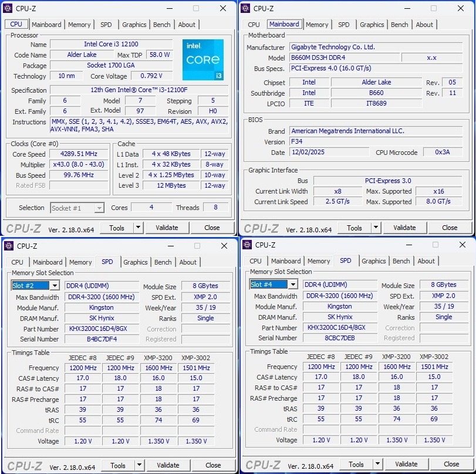
Task: Expand the Slot #2 memory slot dropdown
Action: (55, 286)
